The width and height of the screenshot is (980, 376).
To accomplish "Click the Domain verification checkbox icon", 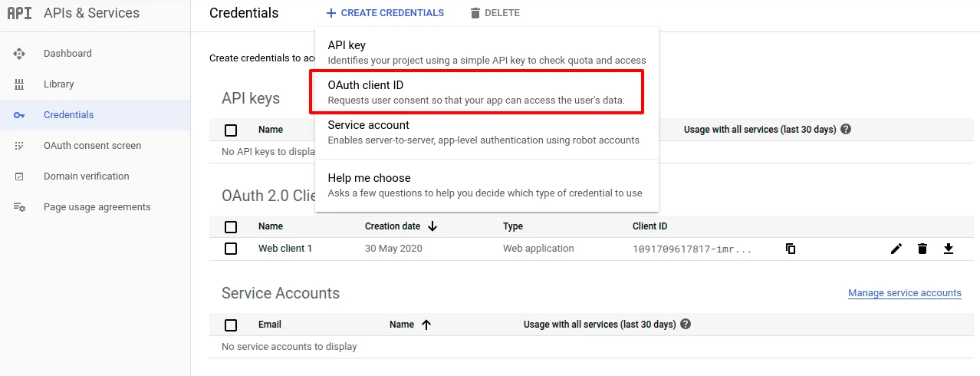I will tap(19, 176).
